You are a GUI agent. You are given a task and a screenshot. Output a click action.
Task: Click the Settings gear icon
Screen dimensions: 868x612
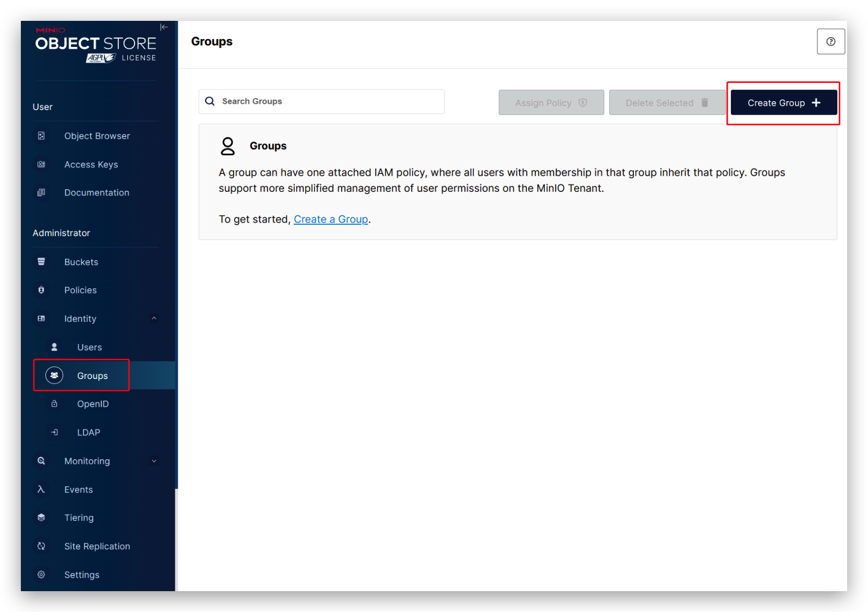click(41, 574)
